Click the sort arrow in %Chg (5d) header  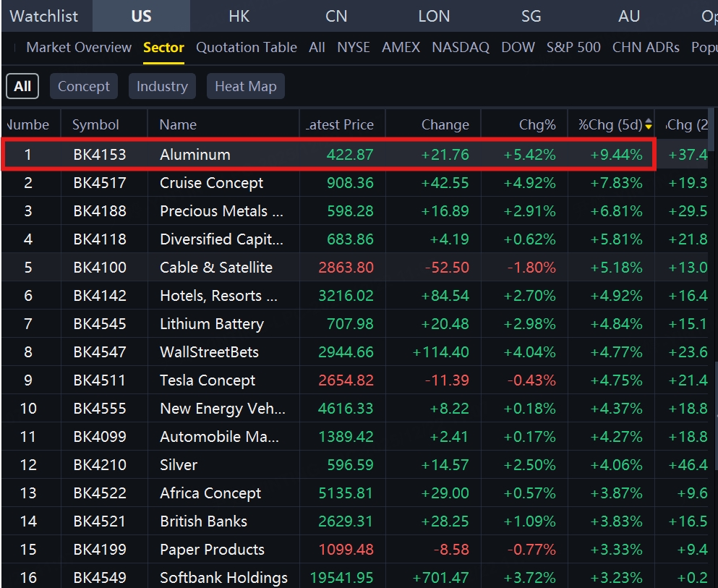[649, 124]
